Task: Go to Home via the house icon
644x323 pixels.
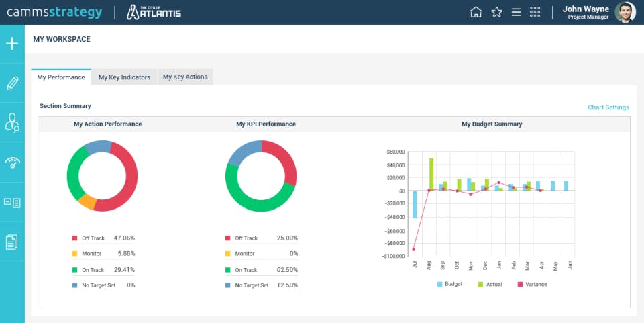Action: pyautogui.click(x=476, y=12)
